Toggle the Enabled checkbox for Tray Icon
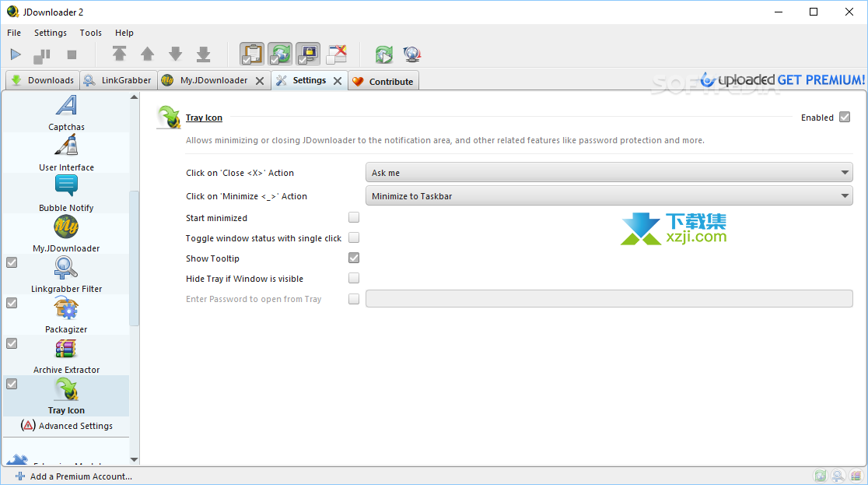The height and width of the screenshot is (485, 868). tap(845, 117)
